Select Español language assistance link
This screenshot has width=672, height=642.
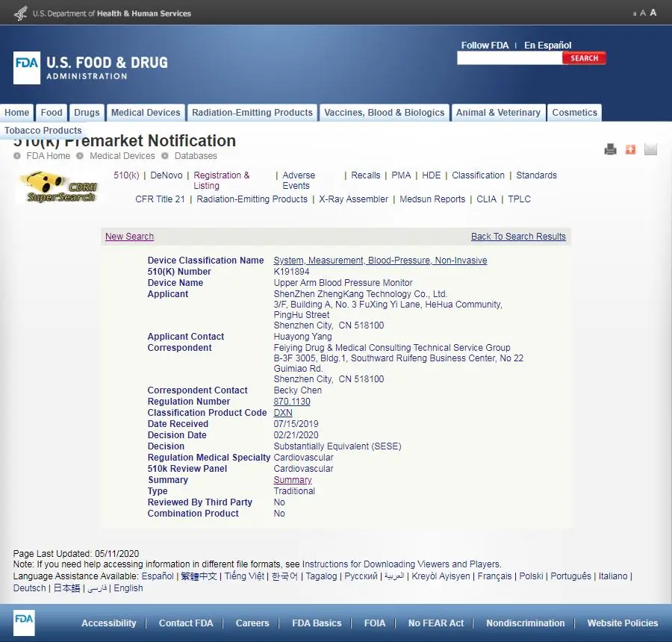[158, 576]
